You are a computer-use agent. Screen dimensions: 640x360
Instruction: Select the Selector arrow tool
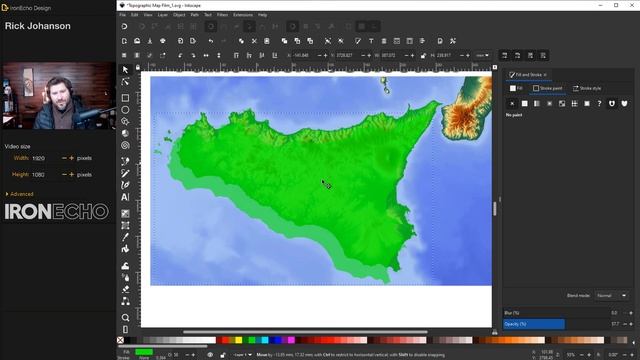coord(125,70)
